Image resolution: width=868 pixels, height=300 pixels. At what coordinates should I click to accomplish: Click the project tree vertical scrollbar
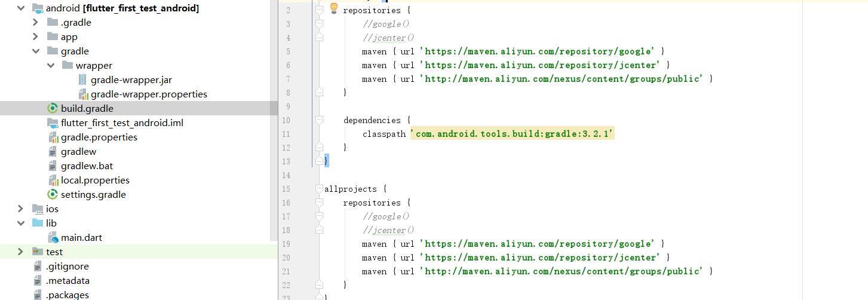(274, 120)
